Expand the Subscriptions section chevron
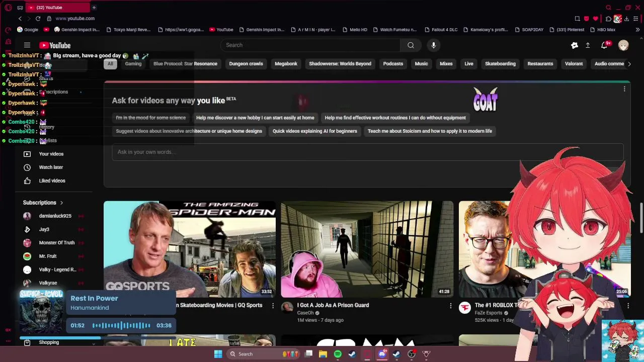Screen dimensions: 644x362 [61, 203]
